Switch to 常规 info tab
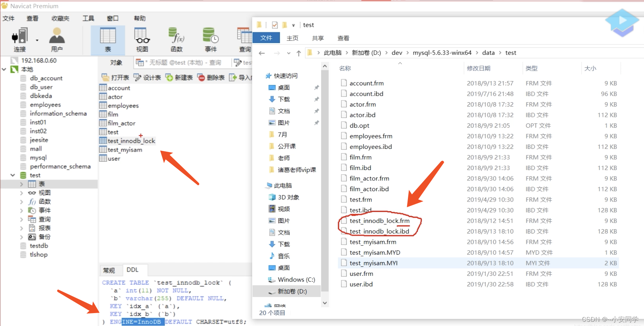644x326 pixels. coord(109,270)
